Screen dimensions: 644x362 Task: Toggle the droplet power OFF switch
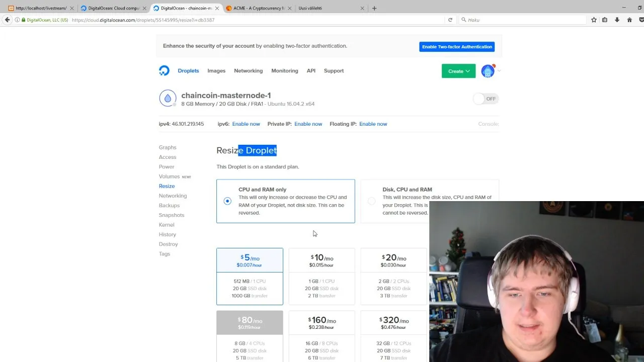(x=486, y=99)
